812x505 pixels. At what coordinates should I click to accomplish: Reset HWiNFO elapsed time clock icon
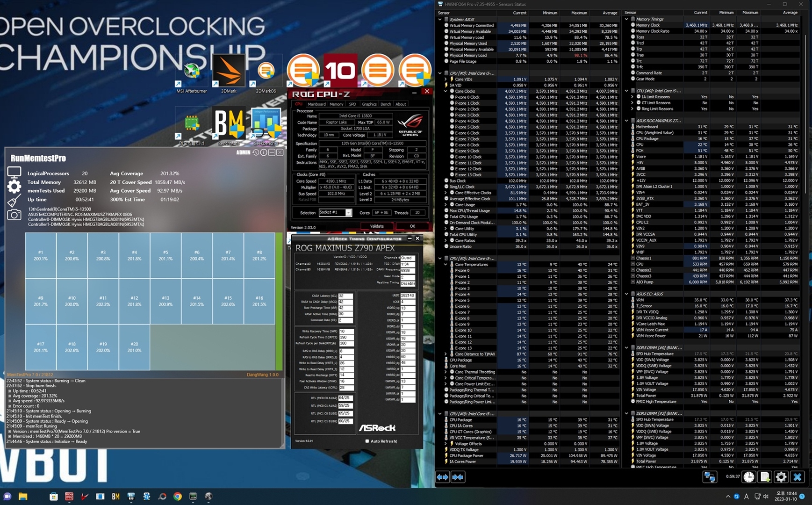coord(749,477)
